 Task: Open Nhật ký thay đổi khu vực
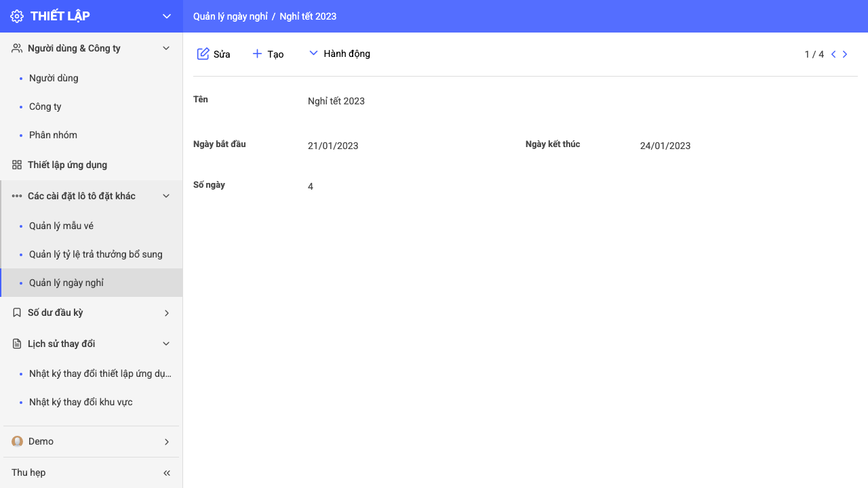click(92, 402)
